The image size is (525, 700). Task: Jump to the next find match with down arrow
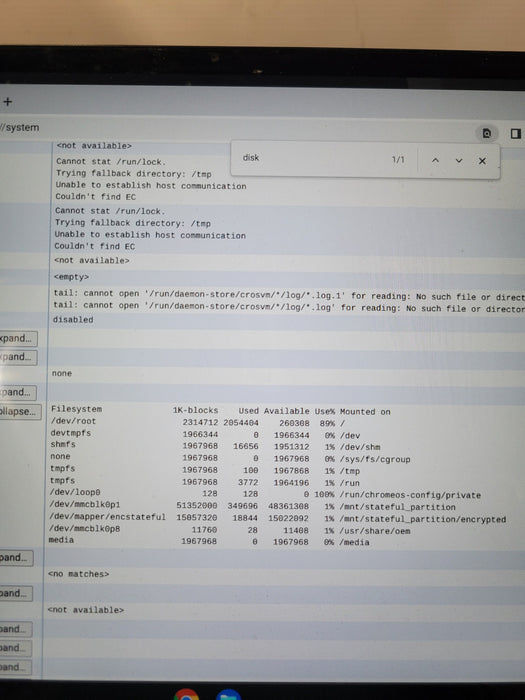tap(458, 161)
